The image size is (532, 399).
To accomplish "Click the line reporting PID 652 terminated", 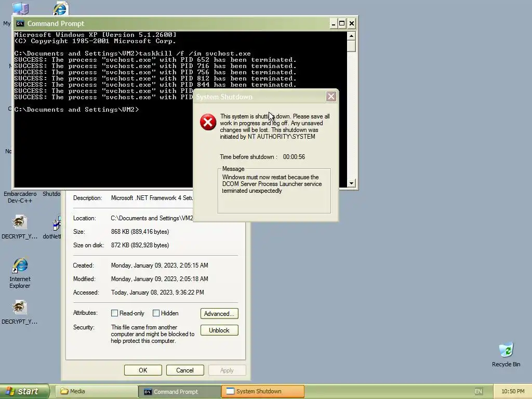I will (x=155, y=60).
